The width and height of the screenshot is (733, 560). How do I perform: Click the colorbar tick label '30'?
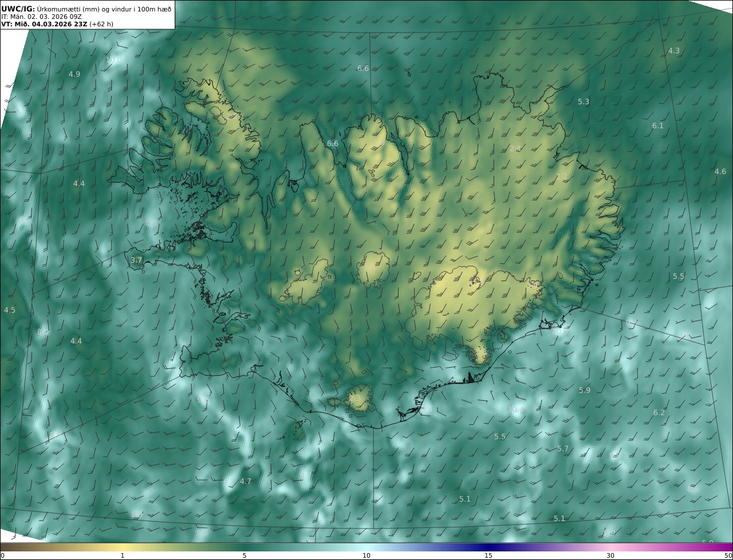[610, 555]
